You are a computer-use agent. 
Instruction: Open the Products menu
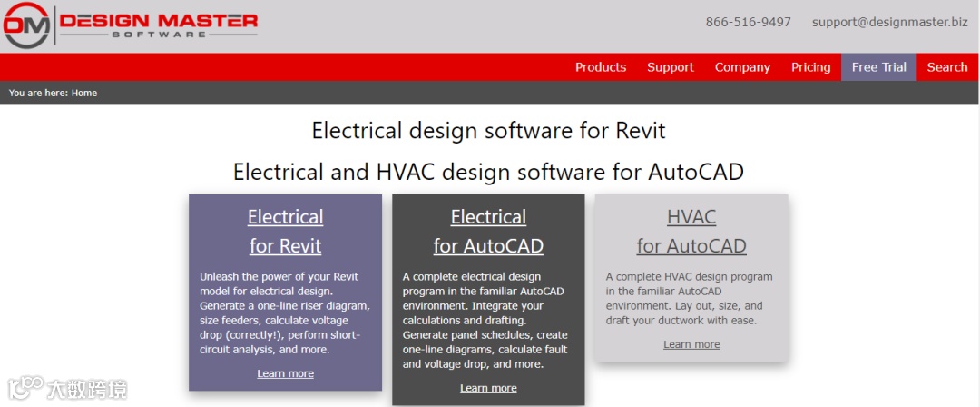(601, 67)
